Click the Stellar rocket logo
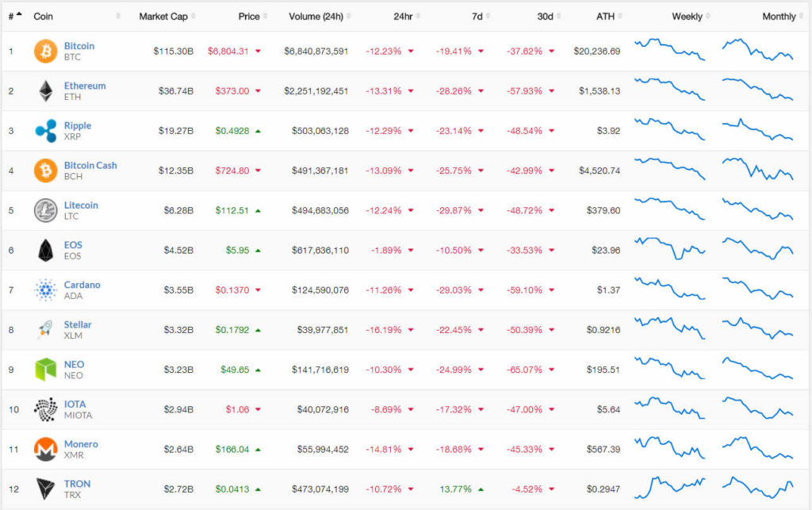Image resolution: width=812 pixels, height=510 pixels. (45, 330)
